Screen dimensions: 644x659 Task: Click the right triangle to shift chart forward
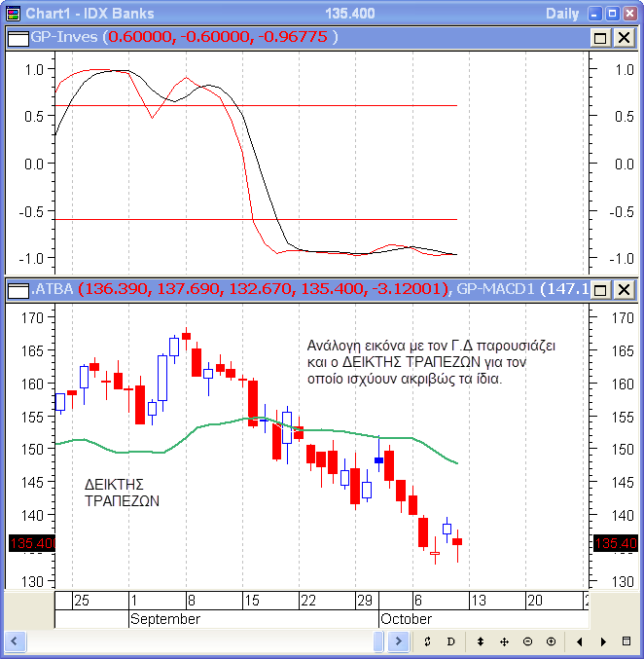(x=604, y=641)
